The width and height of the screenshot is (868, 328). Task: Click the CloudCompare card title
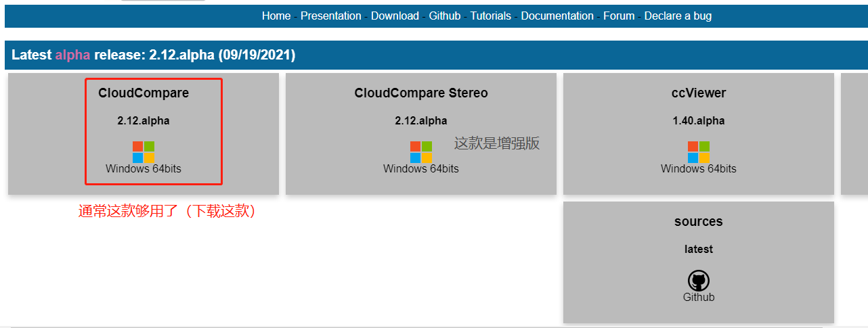click(144, 93)
